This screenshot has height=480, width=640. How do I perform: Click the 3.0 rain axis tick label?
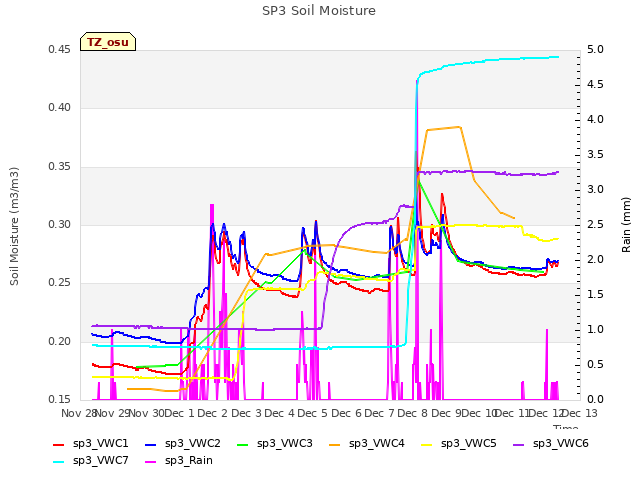coord(595,190)
